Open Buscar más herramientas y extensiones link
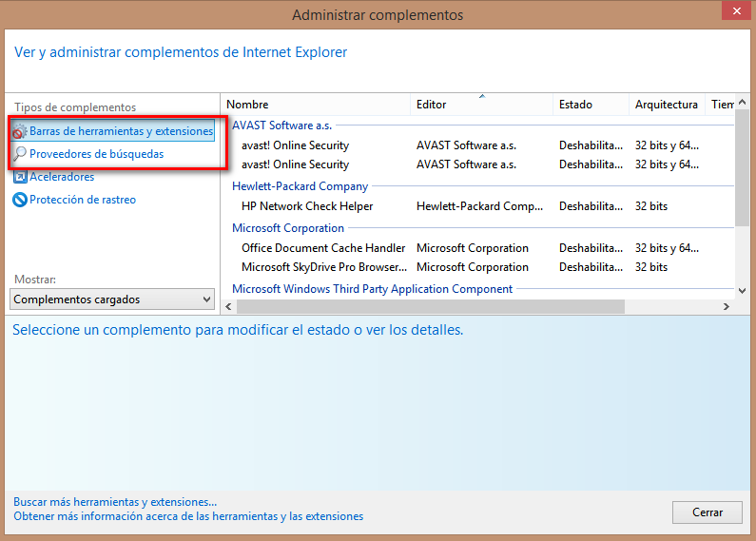 tap(115, 502)
